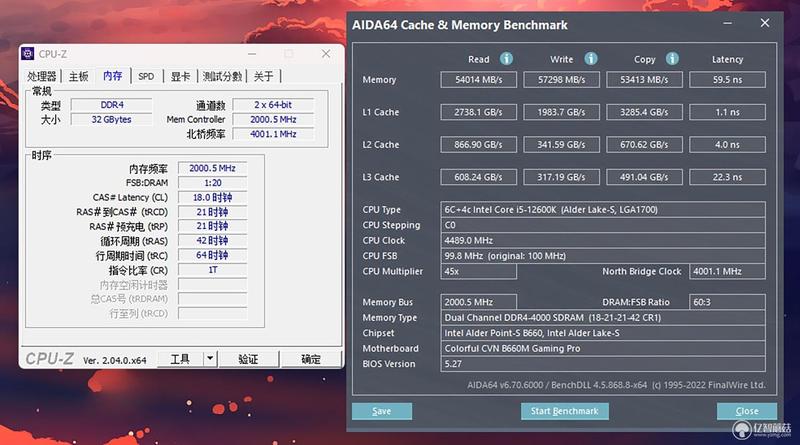800x445 pixels.
Task: Click the CPU Multiplier field 45x
Action: click(479, 271)
